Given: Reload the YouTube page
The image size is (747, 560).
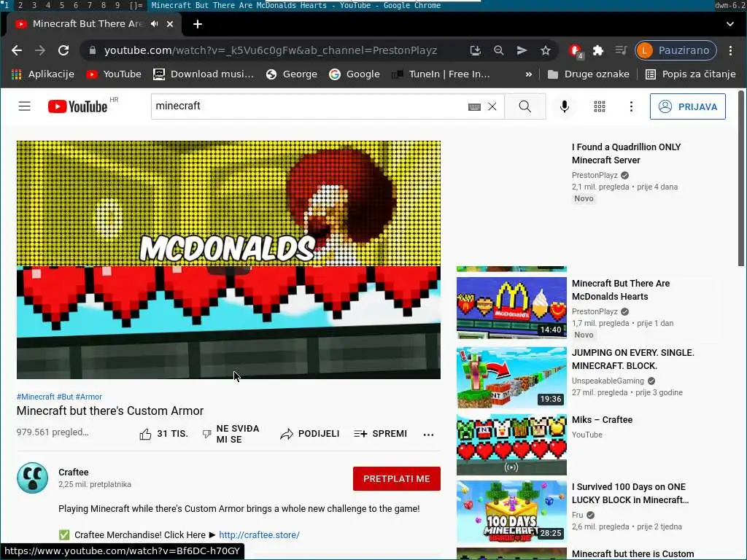Looking at the screenshot, I should click(x=63, y=50).
